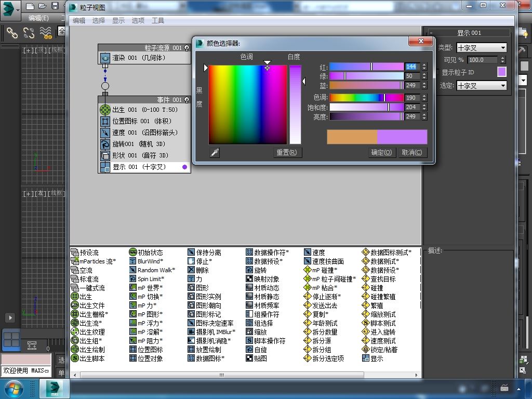Select mP 碰撞 test in the depot
532x399 pixels.
tap(321, 270)
